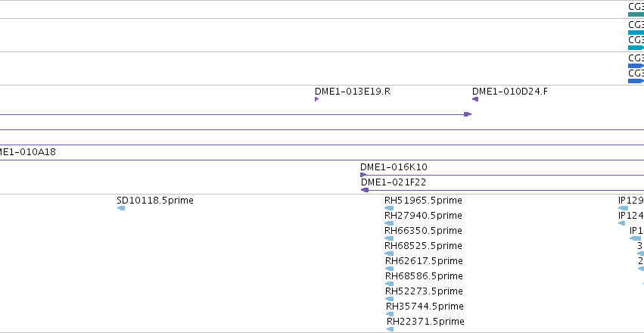The image size is (644, 333).
Task: Click the DME1-016K10 start arrowhead
Action: click(363, 175)
